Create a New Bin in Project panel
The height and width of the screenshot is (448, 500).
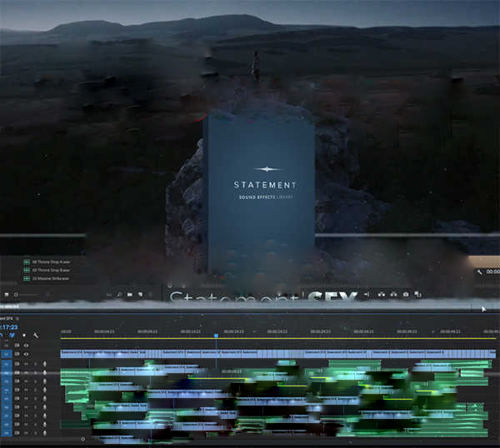(x=130, y=295)
